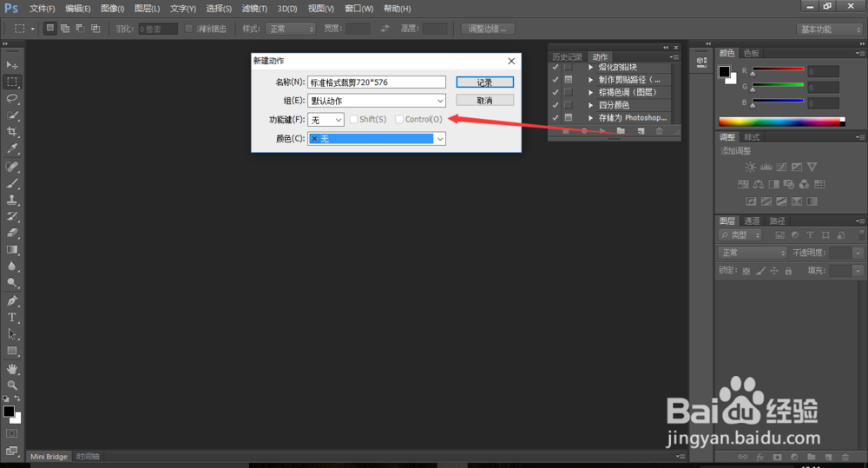Screen dimensions: 868x468
Task: Select the Horizontal Type tool
Action: (11, 317)
